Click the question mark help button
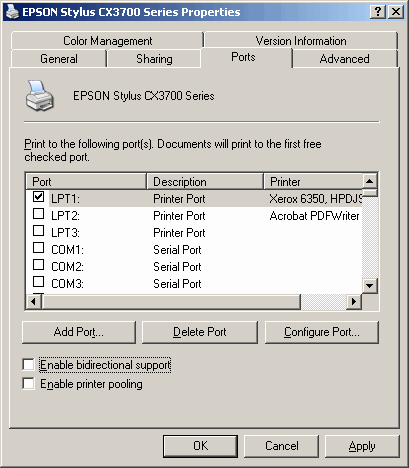The height and width of the screenshot is (468, 409). click(378, 12)
